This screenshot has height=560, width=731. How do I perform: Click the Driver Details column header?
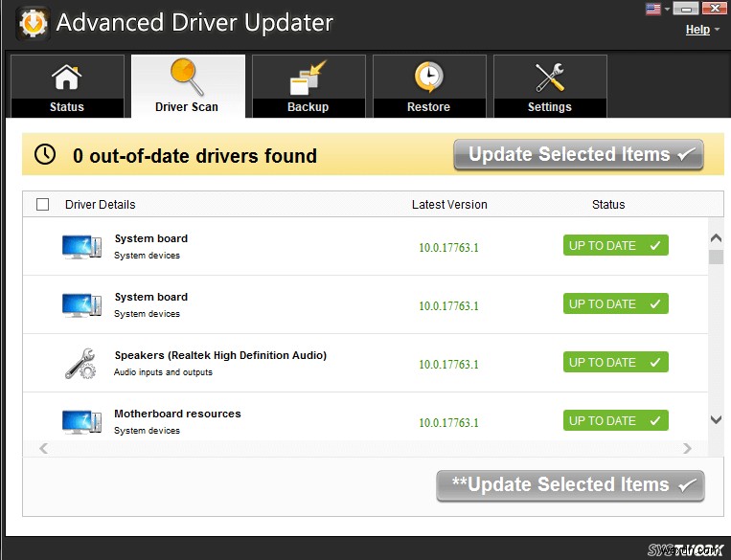101,205
